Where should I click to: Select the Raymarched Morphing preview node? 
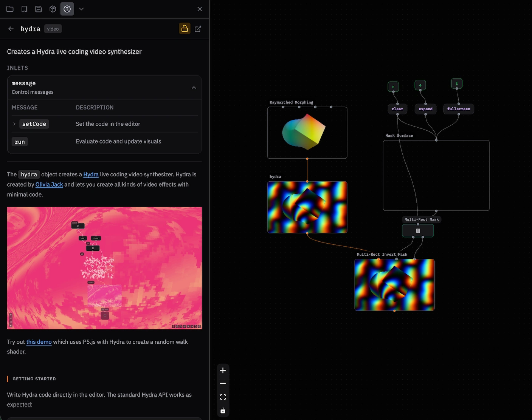(x=307, y=133)
